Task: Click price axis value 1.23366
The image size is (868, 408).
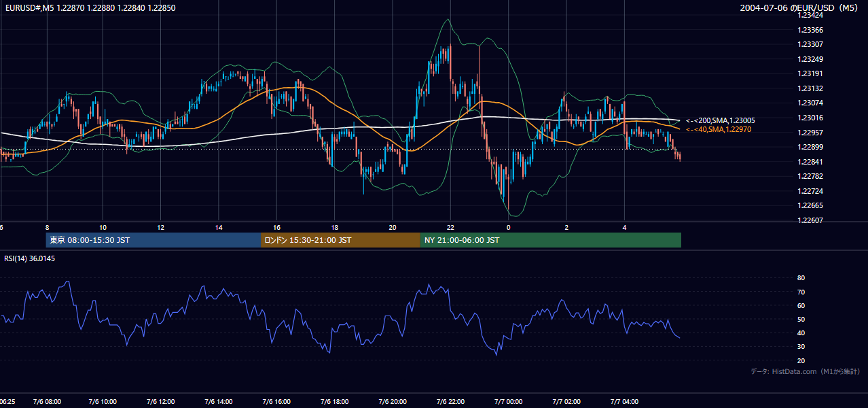Action: (x=810, y=30)
